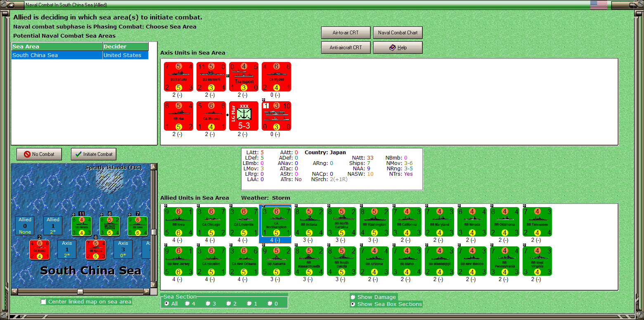Screen dimensions: 644x320
Task: Select the BB Oklahoma Allied unit
Action: [x=505, y=222]
